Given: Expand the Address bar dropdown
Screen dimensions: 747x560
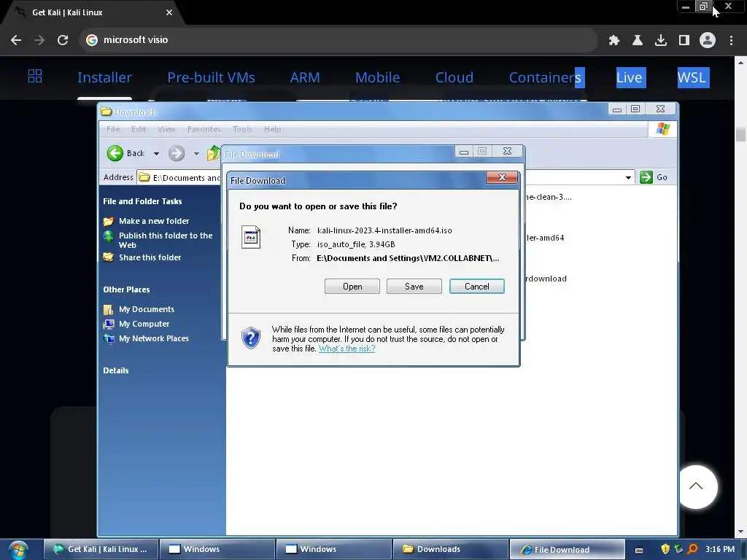Looking at the screenshot, I should pos(628,178).
